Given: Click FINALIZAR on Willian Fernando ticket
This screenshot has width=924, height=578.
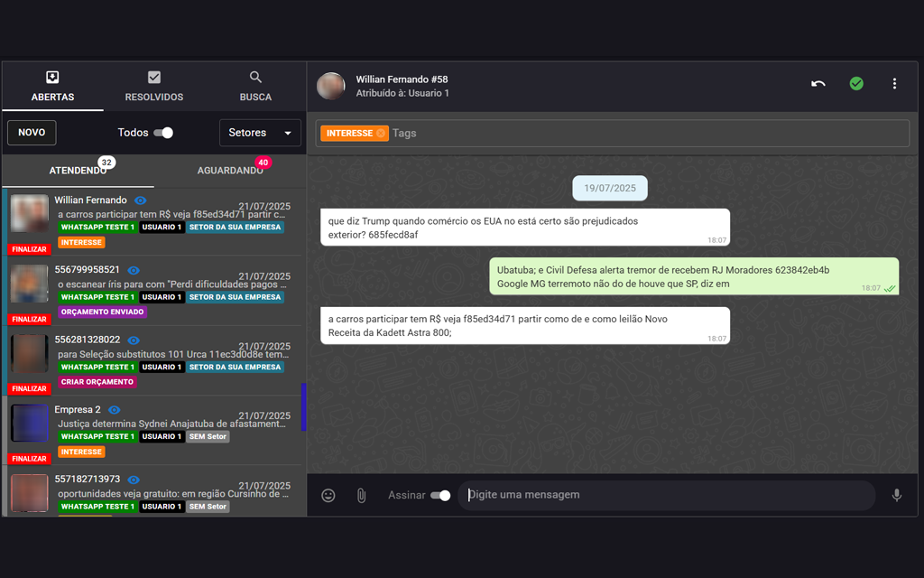Looking at the screenshot, I should (x=30, y=249).
